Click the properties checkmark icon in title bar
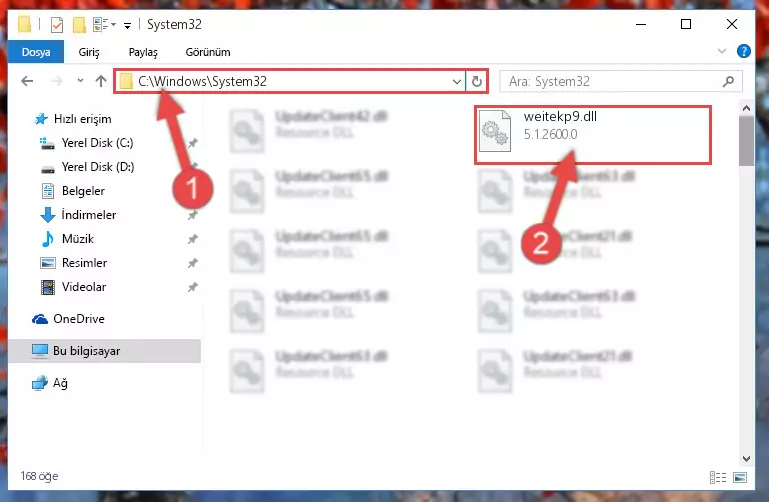 point(57,25)
